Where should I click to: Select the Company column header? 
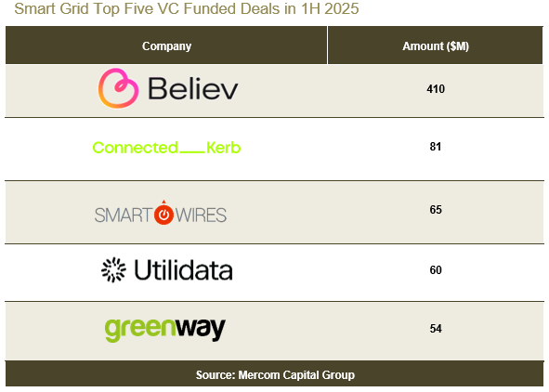166,46
